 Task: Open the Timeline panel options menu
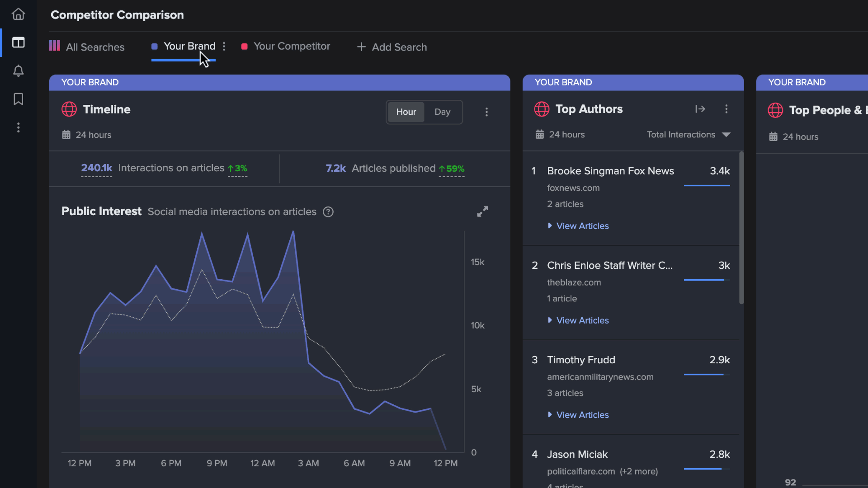(x=487, y=112)
